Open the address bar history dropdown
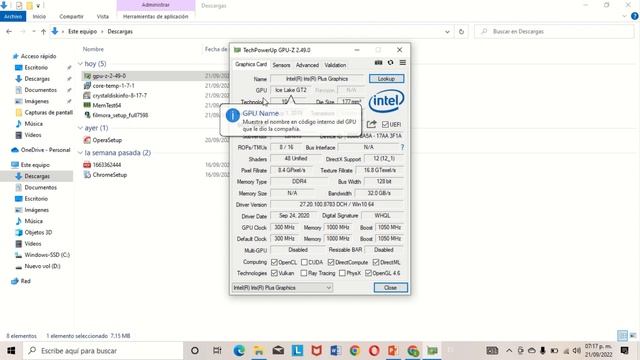The width and height of the screenshot is (640, 360). [x=447, y=31]
